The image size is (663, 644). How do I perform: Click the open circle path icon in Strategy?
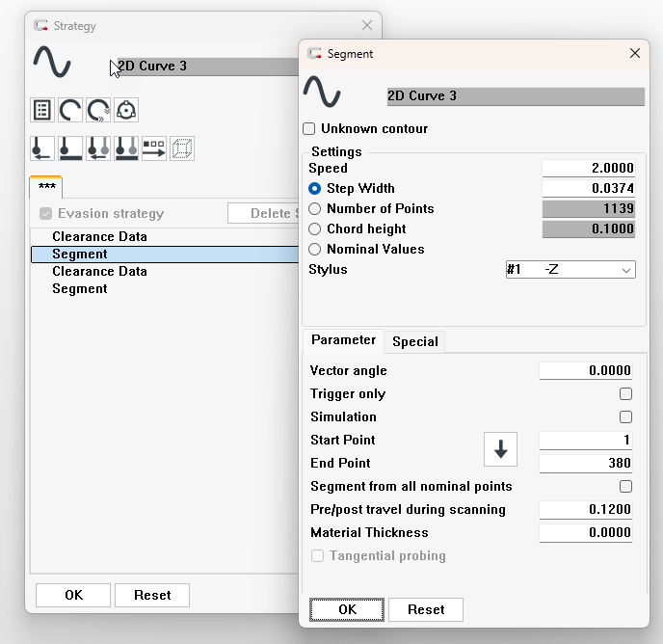pos(70,111)
